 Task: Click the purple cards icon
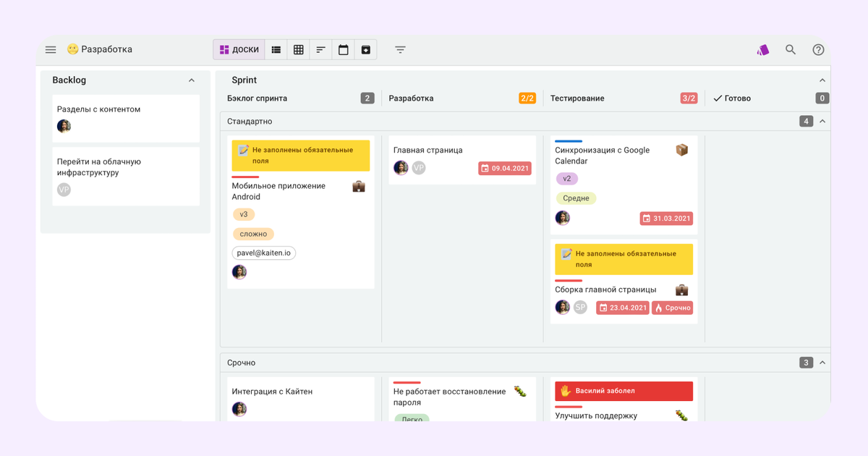click(763, 50)
